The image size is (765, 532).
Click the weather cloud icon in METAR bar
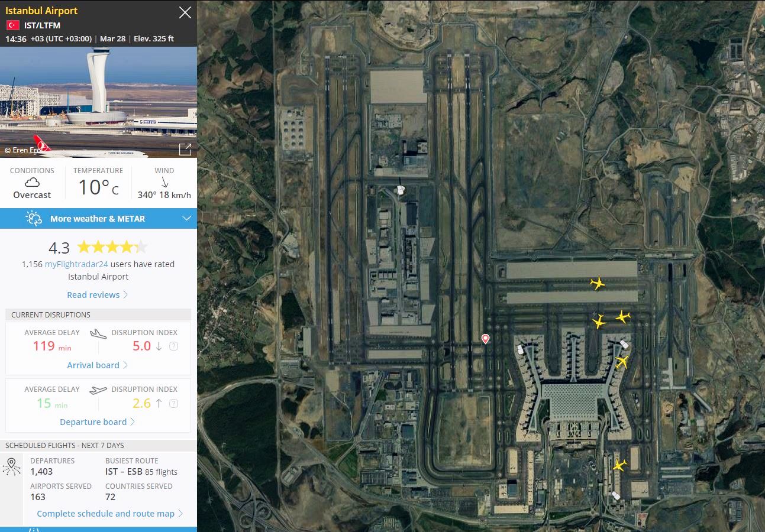34,218
